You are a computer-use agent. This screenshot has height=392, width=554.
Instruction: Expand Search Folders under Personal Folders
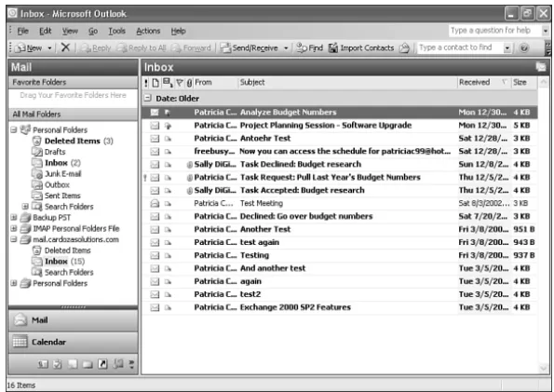[25, 206]
